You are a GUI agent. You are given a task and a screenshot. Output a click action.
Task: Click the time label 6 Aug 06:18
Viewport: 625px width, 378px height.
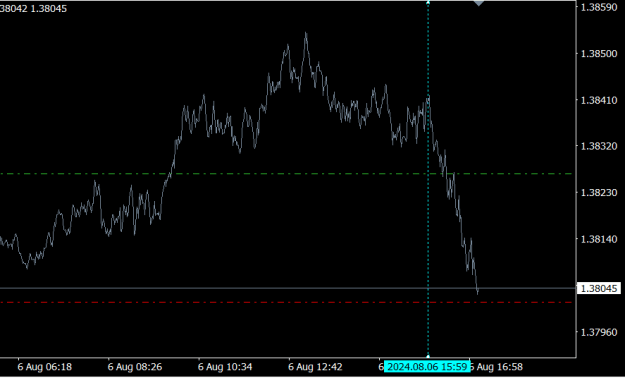[x=45, y=366]
